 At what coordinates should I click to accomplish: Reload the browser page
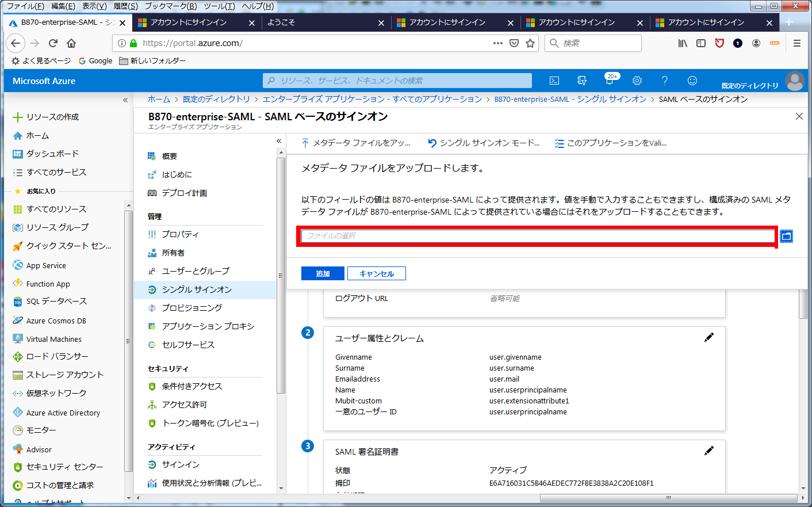[53, 43]
